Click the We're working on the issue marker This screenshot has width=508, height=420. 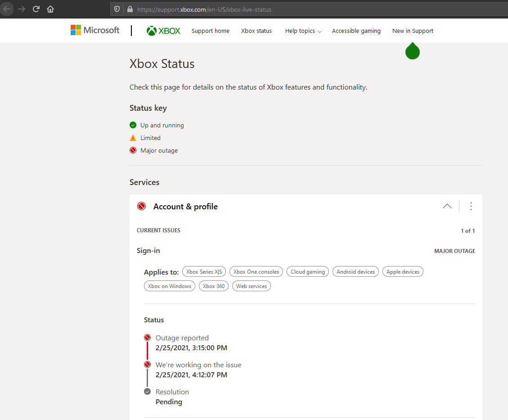coord(148,365)
